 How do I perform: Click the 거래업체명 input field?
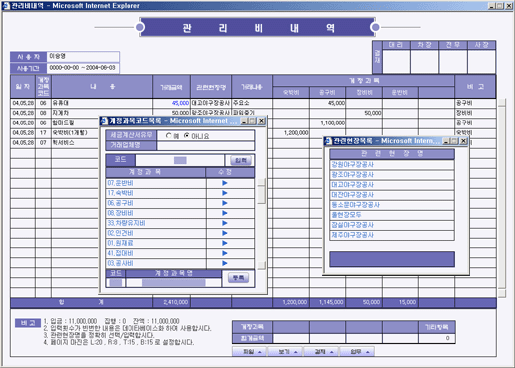pos(205,145)
